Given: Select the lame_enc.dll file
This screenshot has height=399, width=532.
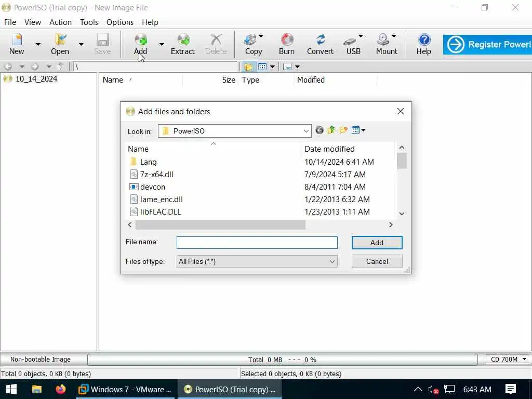Looking at the screenshot, I should pyautogui.click(x=161, y=199).
